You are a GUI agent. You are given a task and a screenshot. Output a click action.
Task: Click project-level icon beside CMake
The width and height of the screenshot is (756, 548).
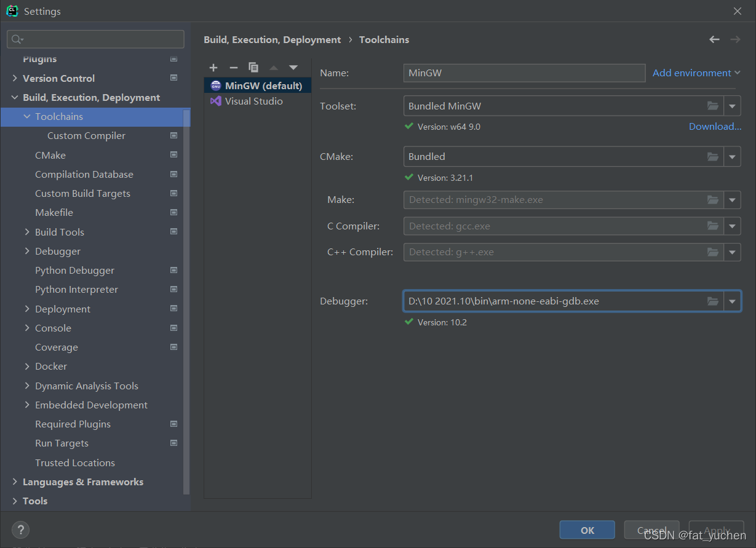pos(173,155)
